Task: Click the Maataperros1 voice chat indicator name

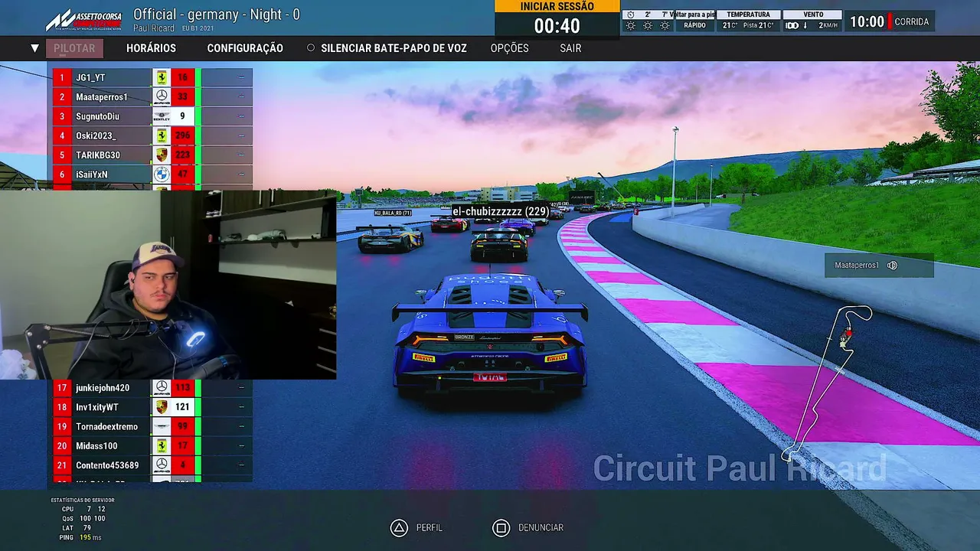Action: pos(857,266)
